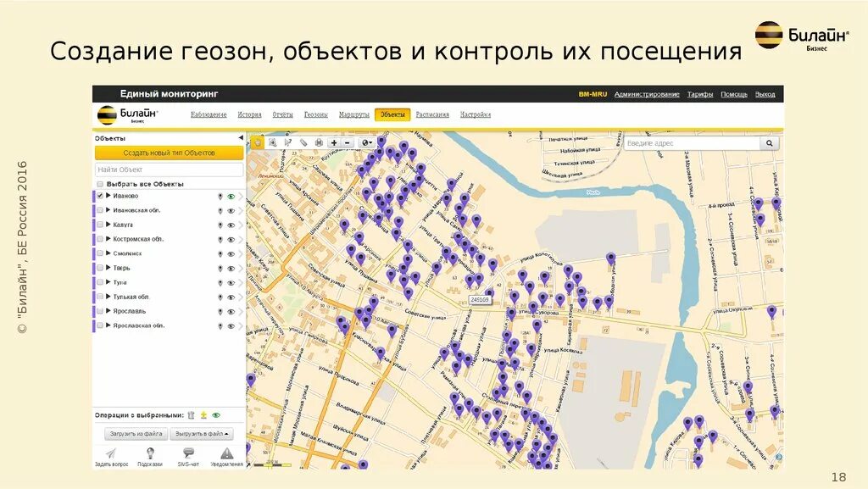Select the hand pan tool on map toolbar
The width and height of the screenshot is (868, 489).
click(258, 142)
